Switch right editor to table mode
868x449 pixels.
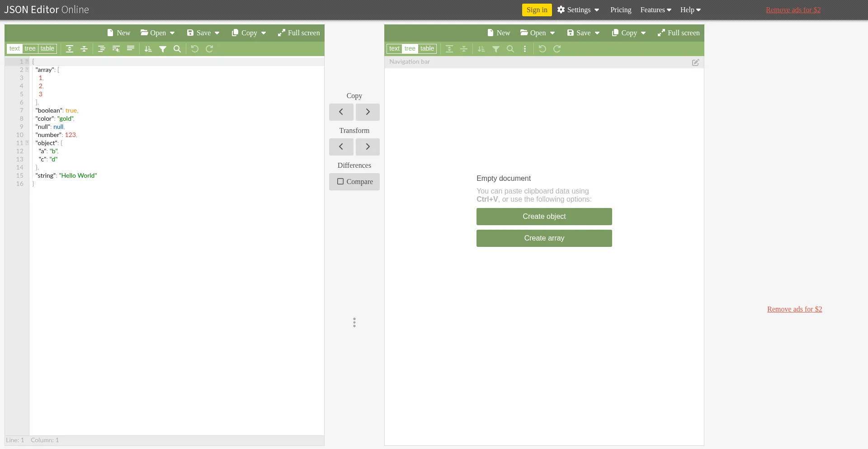tap(427, 49)
